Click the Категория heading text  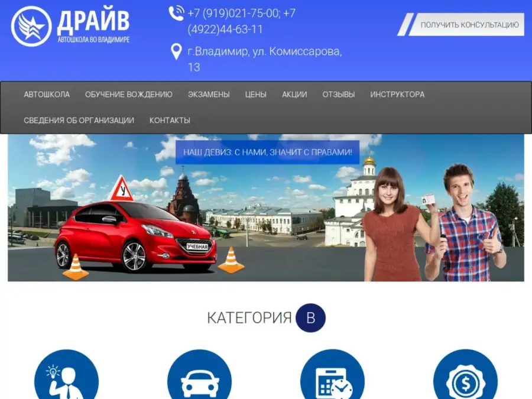249,318
